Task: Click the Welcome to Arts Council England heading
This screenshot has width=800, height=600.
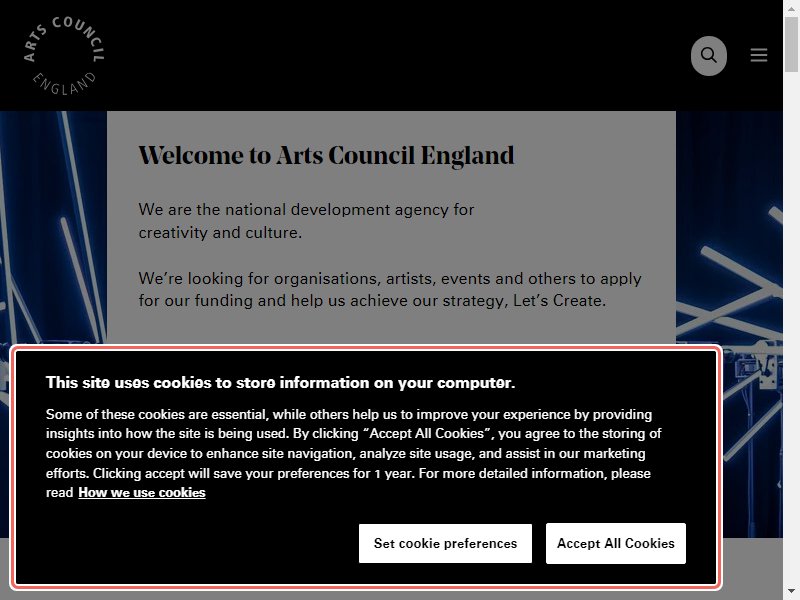Action: click(x=327, y=156)
